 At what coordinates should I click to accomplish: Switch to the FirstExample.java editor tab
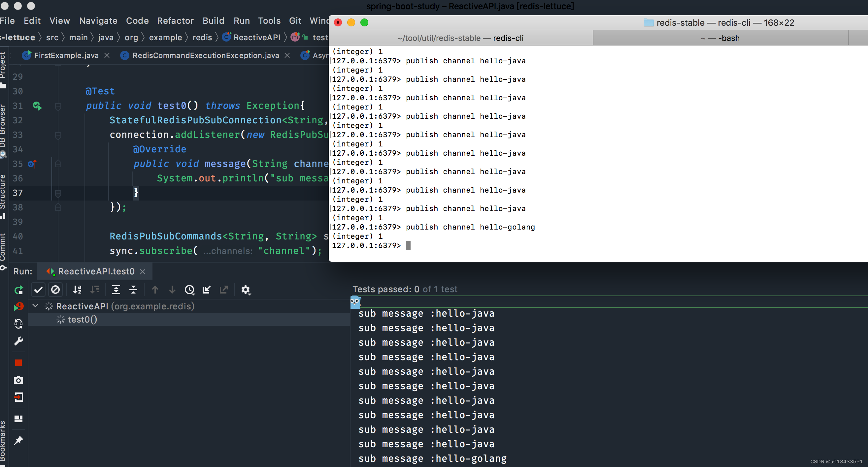pyautogui.click(x=66, y=55)
